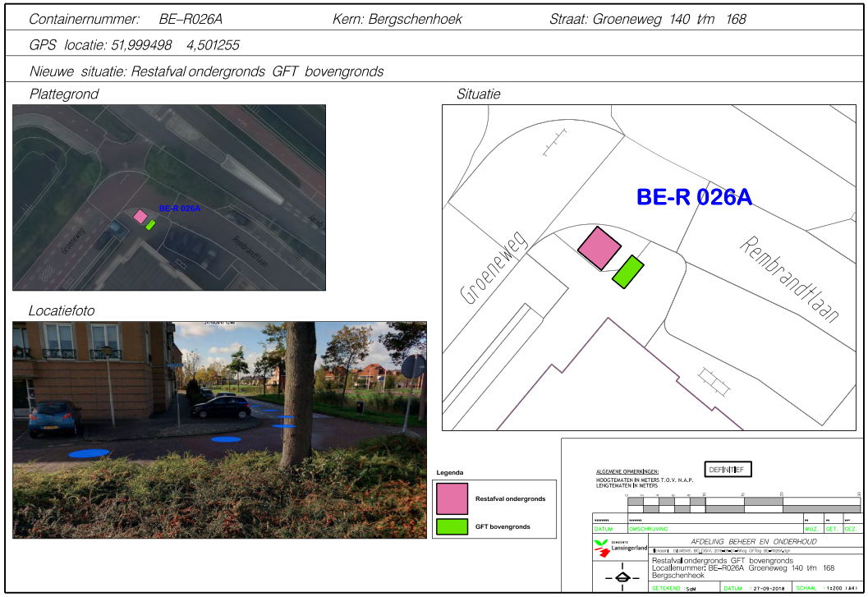Image resolution: width=868 pixels, height=597 pixels.
Task: Click the Containernummer BE-R026A header field
Action: (126, 19)
